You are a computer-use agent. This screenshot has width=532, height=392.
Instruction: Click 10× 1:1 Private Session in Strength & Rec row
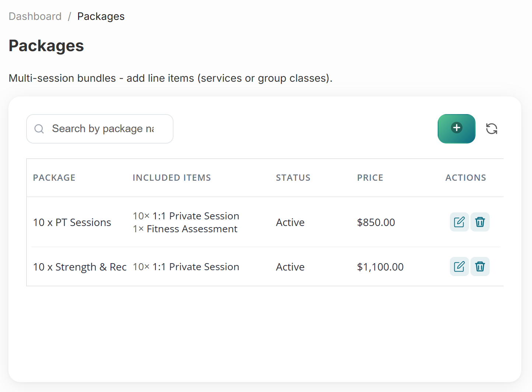[186, 267]
